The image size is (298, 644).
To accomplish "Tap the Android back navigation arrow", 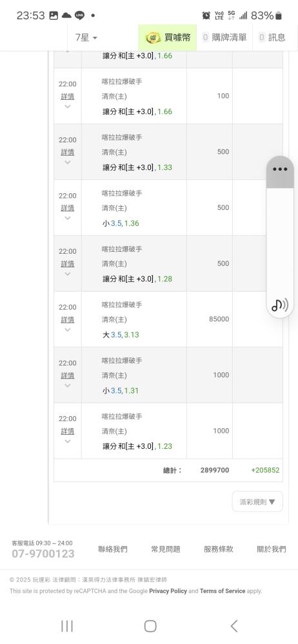I will click(x=233, y=626).
